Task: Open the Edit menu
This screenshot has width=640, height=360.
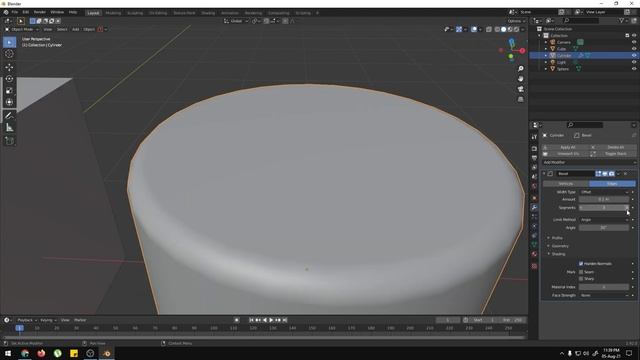Action: click(x=26, y=13)
